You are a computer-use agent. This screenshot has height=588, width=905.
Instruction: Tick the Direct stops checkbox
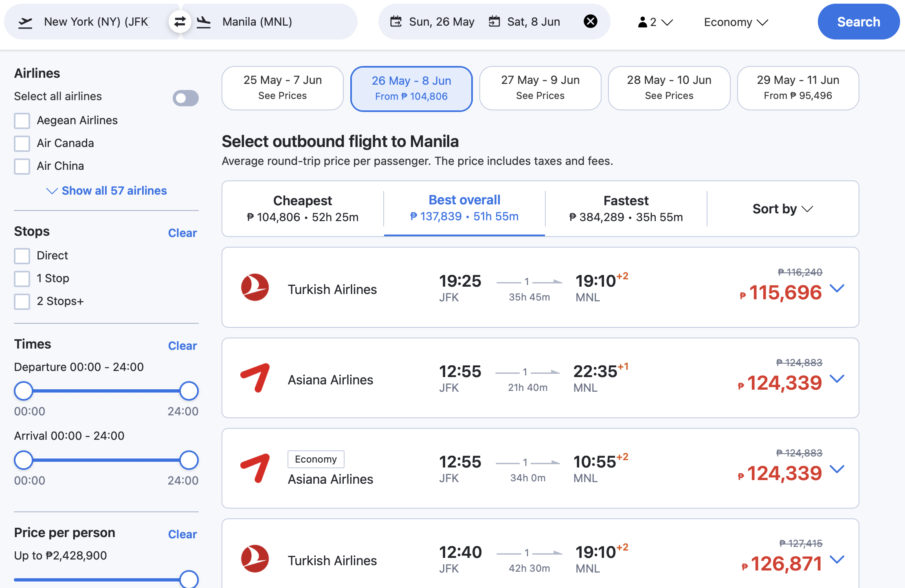(x=22, y=256)
